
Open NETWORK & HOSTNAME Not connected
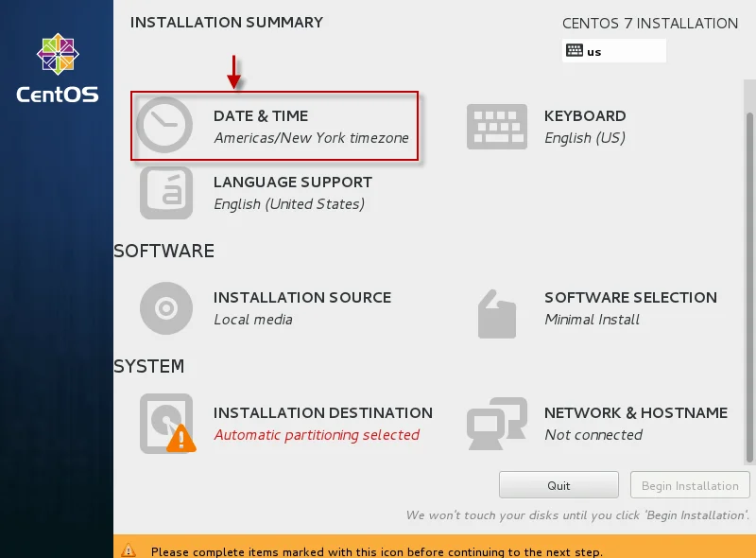636,424
